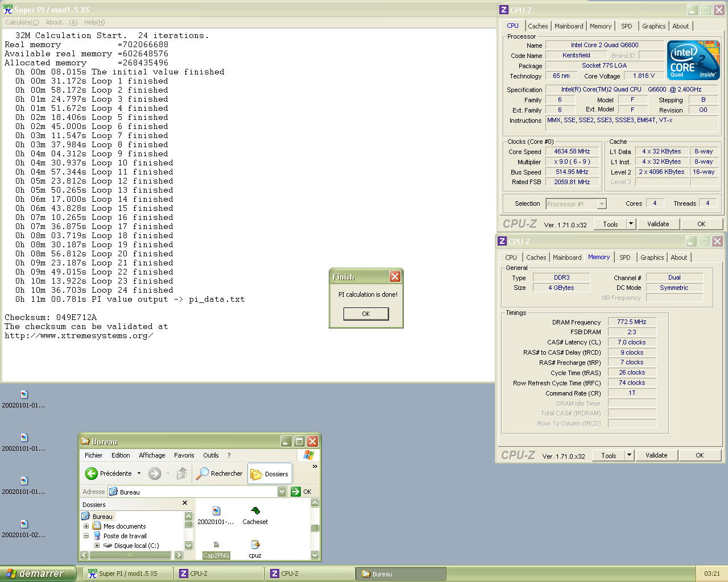This screenshot has width=728, height=582.
Task: Close the Finish dialog with X
Action: (395, 277)
